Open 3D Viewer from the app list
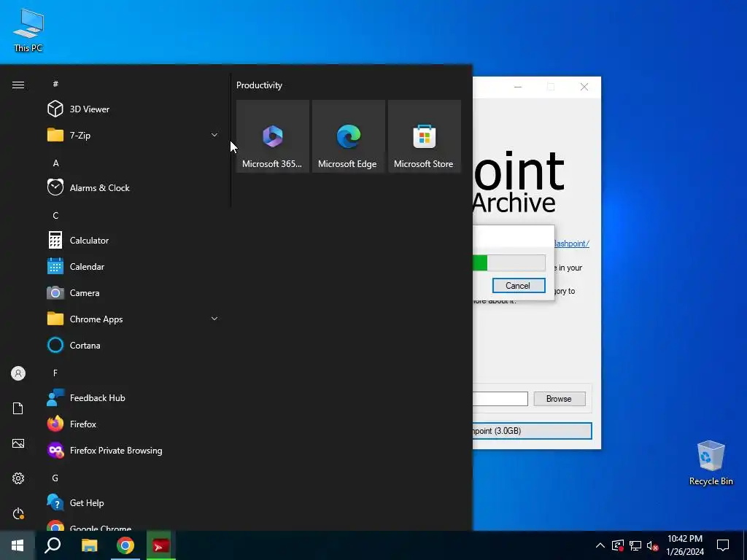 click(x=133, y=109)
